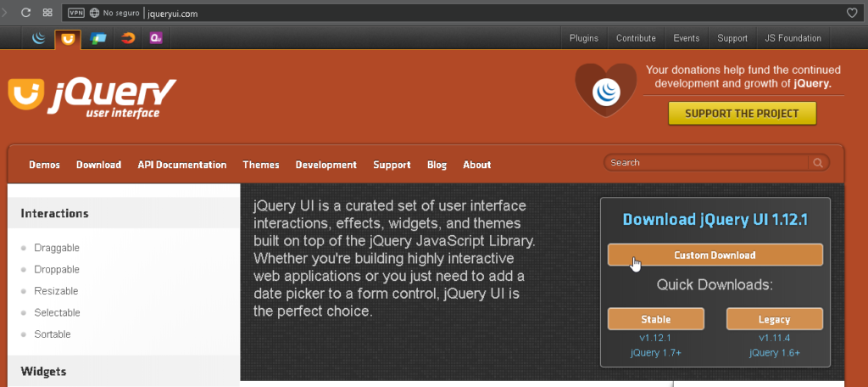
Task: Open the Plugins top link
Action: coord(584,38)
